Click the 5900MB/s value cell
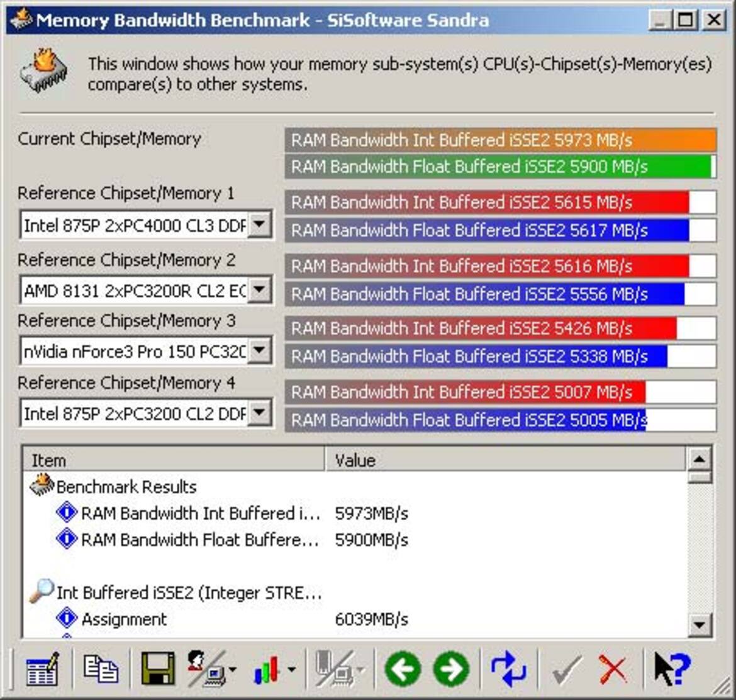 click(371, 540)
